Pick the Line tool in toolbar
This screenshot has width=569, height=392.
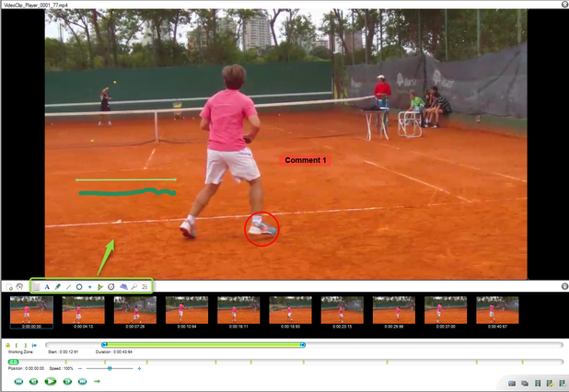click(x=69, y=287)
